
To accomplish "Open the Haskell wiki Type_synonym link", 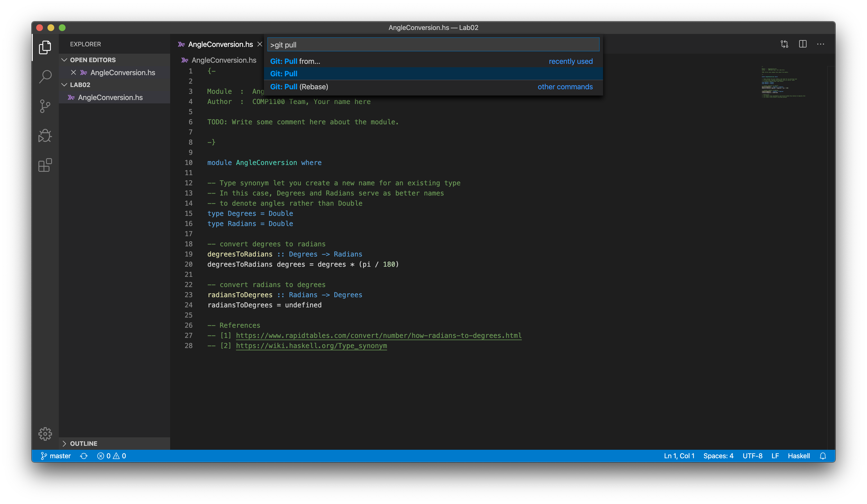I will [311, 346].
